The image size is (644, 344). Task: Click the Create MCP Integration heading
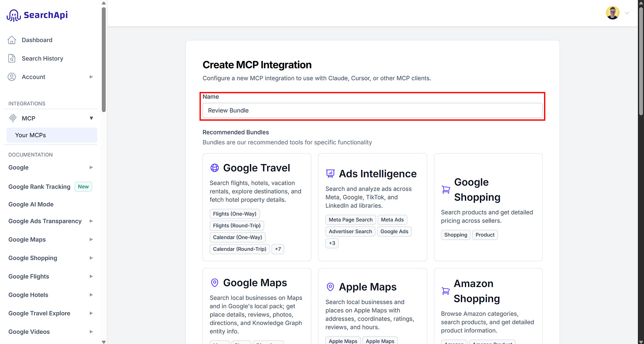pos(257,65)
